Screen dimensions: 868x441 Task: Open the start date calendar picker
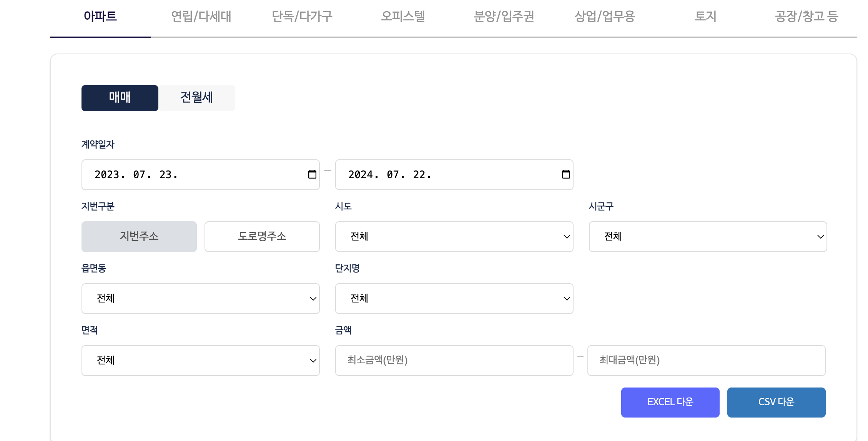click(x=311, y=175)
